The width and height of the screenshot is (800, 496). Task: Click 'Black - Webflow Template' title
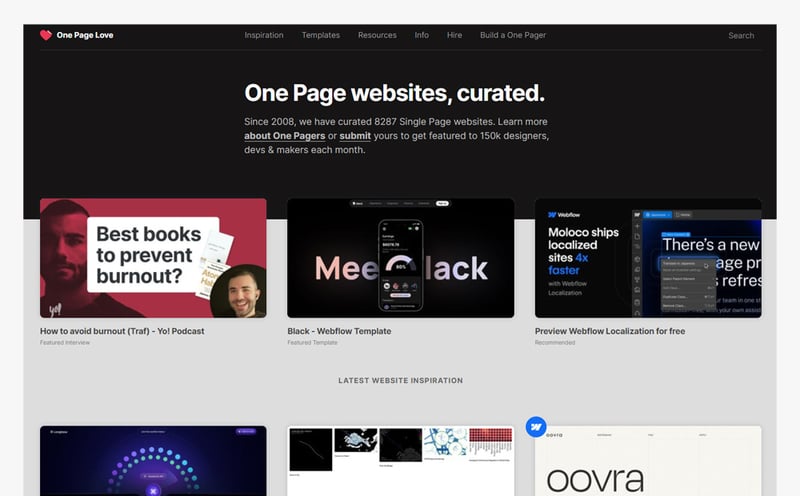click(339, 331)
